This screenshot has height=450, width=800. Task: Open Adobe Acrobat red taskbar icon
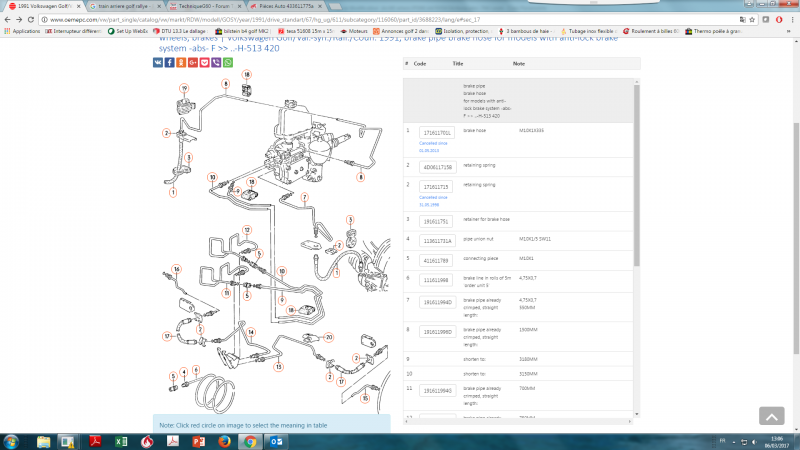click(95, 442)
